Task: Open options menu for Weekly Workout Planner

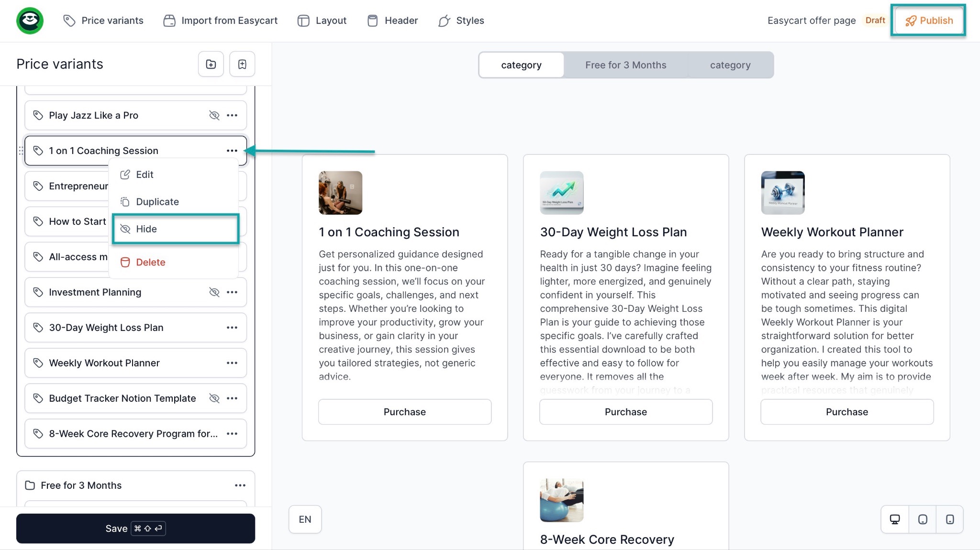Action: pos(232,363)
